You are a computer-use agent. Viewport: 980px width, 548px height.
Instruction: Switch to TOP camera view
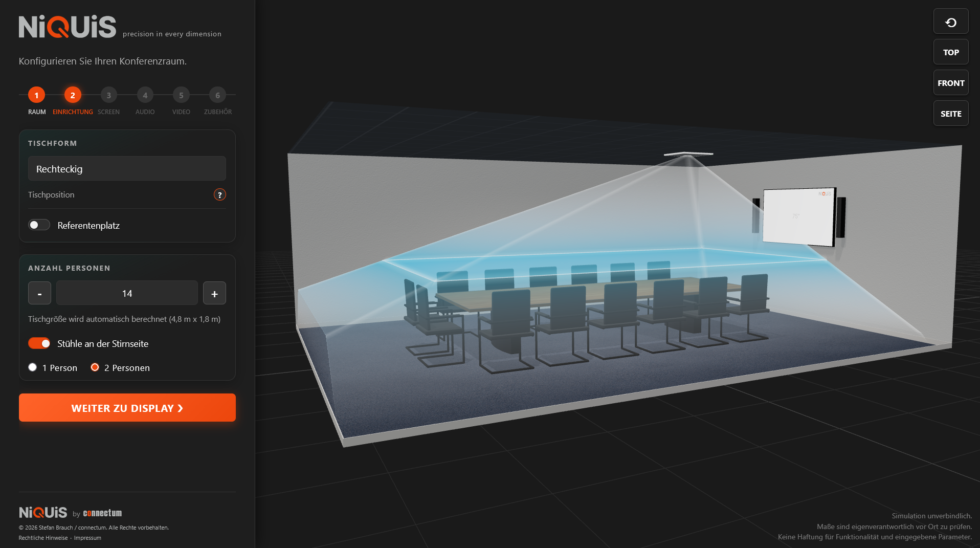951,52
